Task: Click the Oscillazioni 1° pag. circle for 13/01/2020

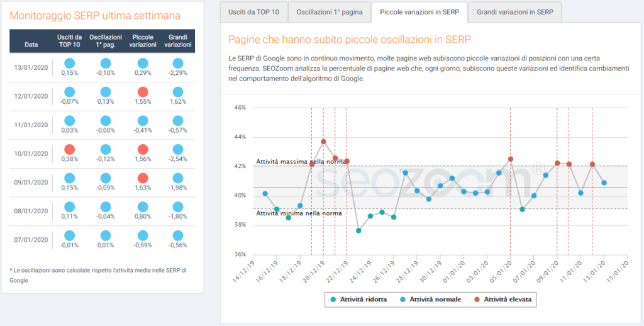Action: click(106, 64)
